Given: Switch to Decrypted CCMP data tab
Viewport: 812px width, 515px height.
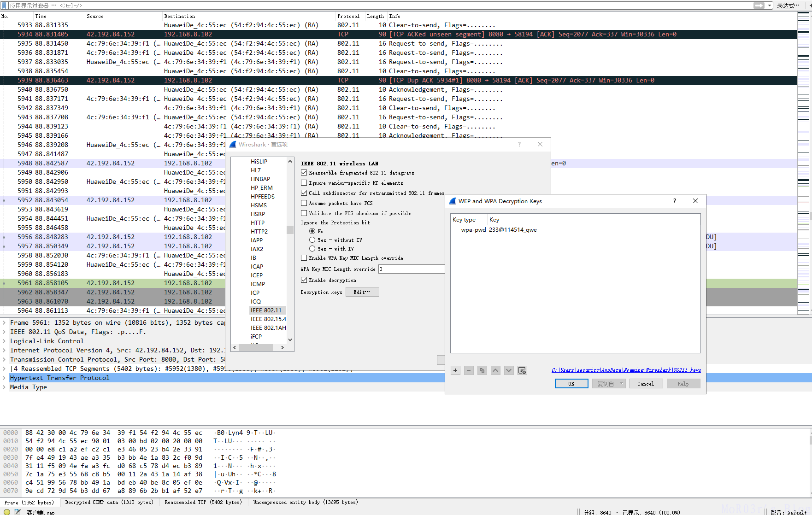Looking at the screenshot, I should point(109,503).
